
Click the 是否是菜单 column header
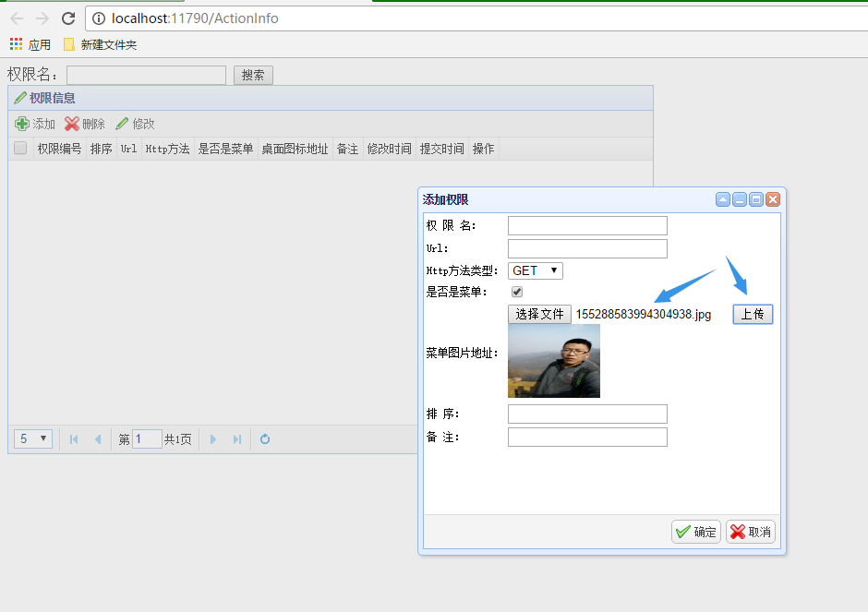click(x=226, y=149)
